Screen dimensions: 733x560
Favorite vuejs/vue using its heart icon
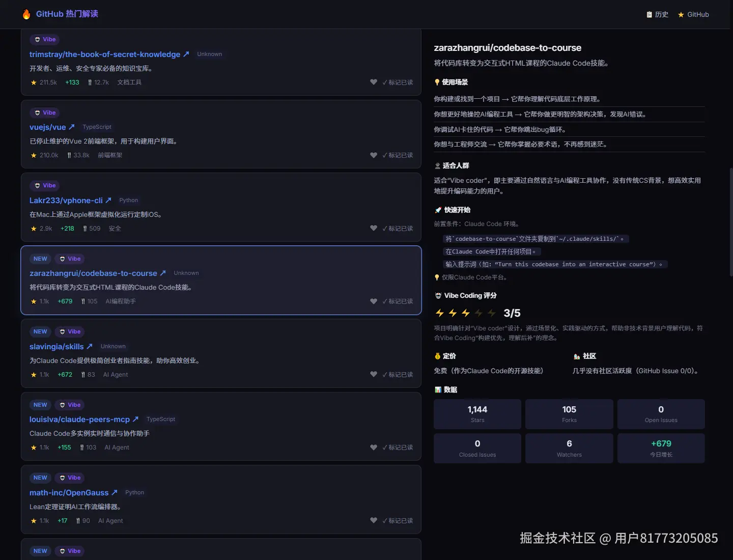[373, 155]
